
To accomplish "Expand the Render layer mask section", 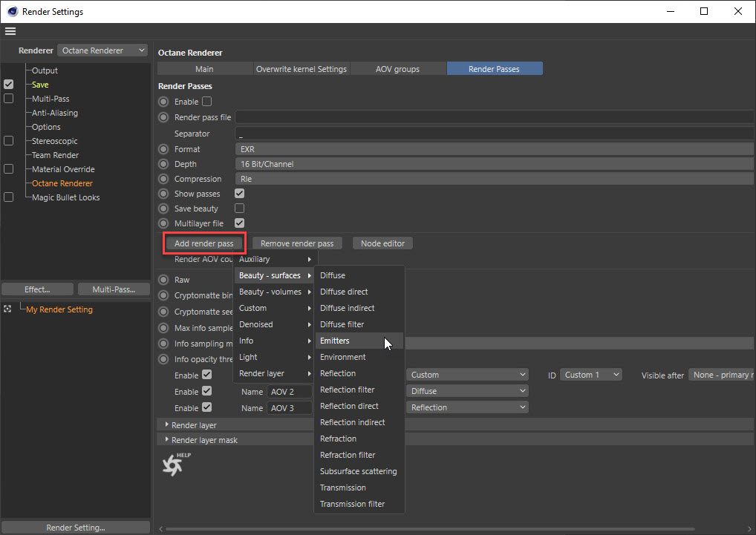I will (x=167, y=440).
